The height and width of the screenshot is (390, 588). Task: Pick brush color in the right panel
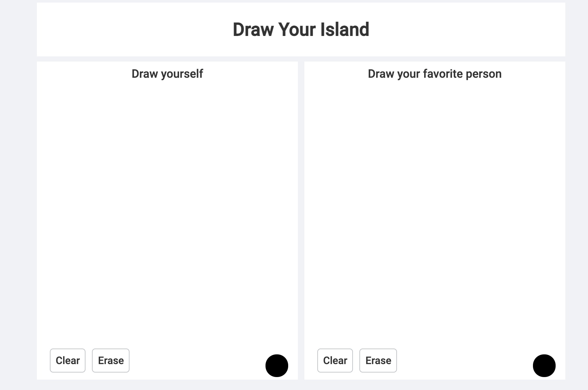point(544,366)
